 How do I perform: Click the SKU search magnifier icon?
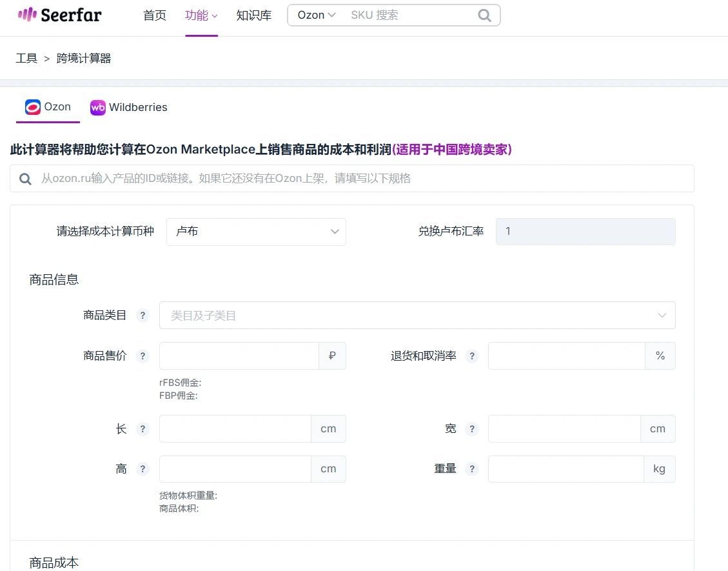pyautogui.click(x=484, y=15)
